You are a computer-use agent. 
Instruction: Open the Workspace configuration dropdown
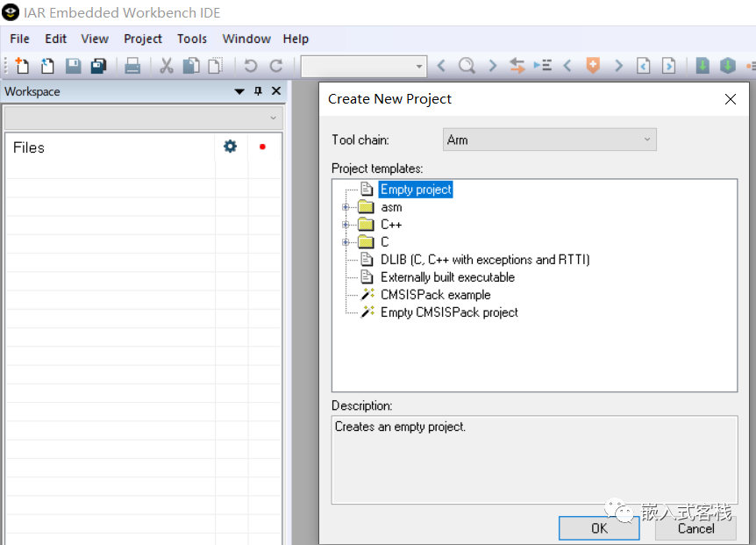click(x=143, y=118)
